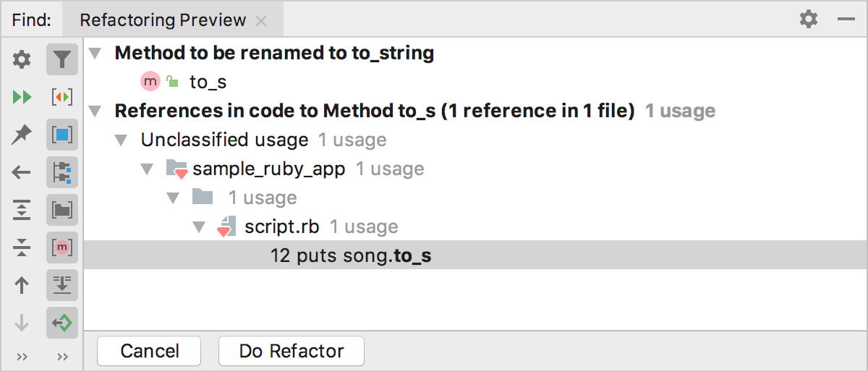Toggle the filter funnel button
The height and width of the screenshot is (372, 868).
pyautogui.click(x=62, y=59)
